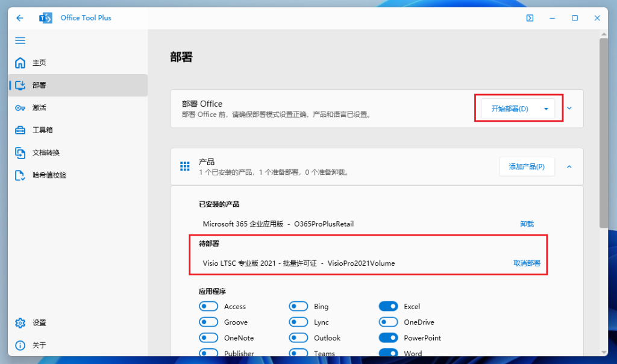Open 关于 in the sidebar
The height and width of the screenshot is (364, 617).
point(78,345)
